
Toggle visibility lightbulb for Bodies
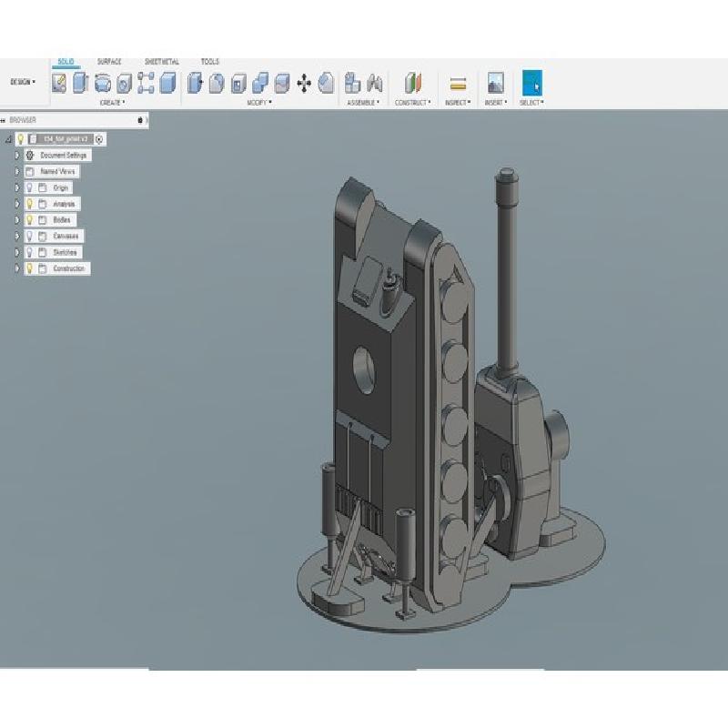(29, 220)
